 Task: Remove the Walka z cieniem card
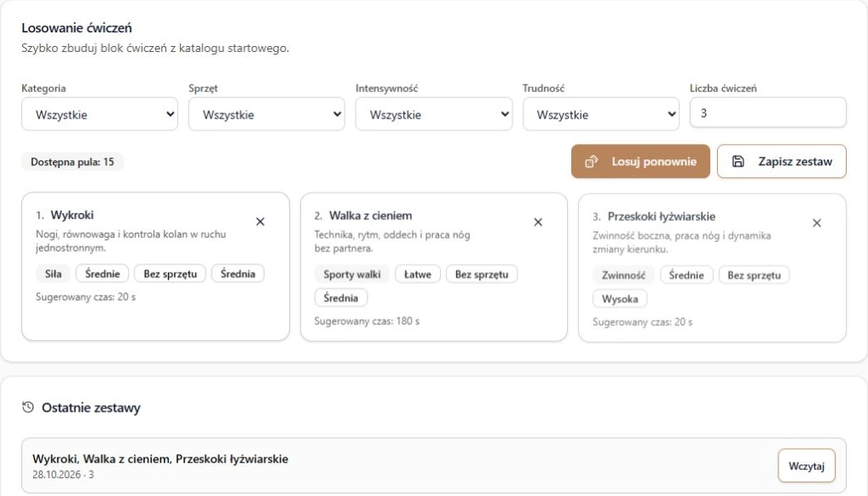coord(538,222)
